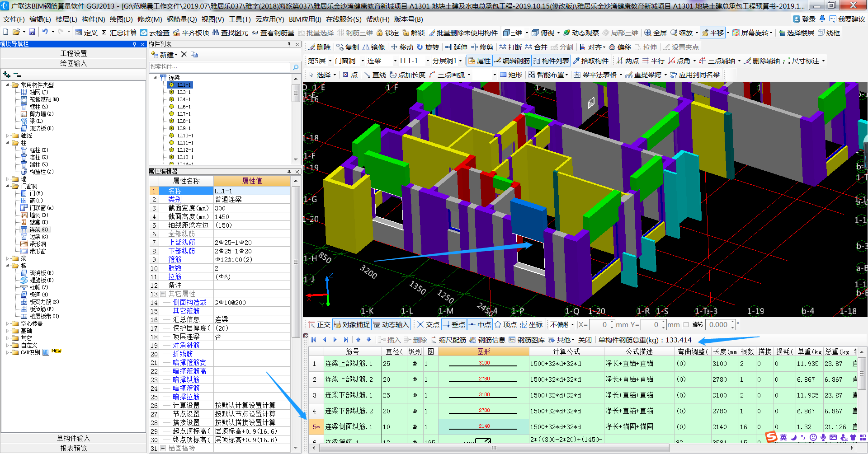Click the X coordinate input field
Viewport: 868px width, 454px height.
tap(602, 324)
